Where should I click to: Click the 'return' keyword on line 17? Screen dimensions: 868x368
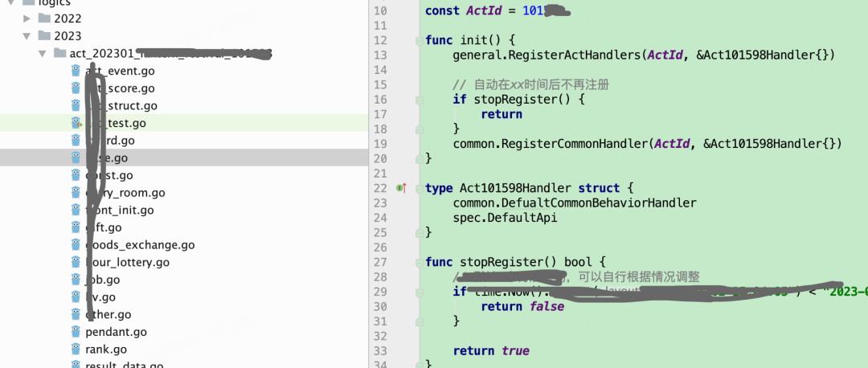[502, 115]
